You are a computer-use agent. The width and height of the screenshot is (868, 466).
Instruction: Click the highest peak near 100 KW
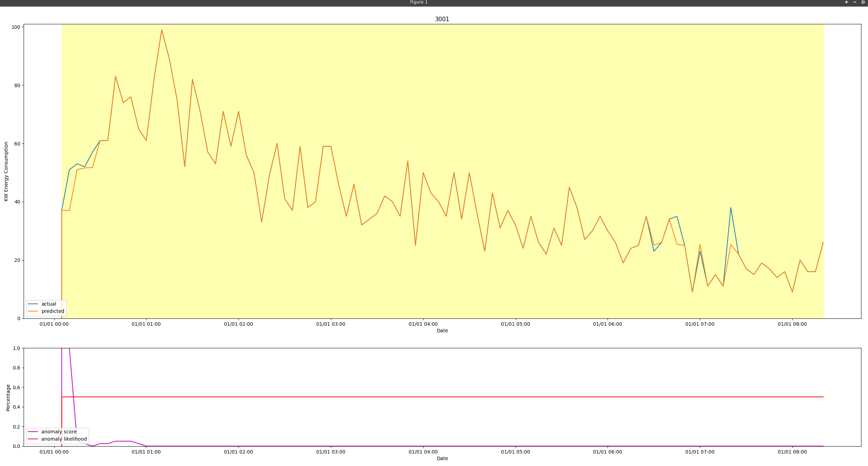tap(161, 30)
